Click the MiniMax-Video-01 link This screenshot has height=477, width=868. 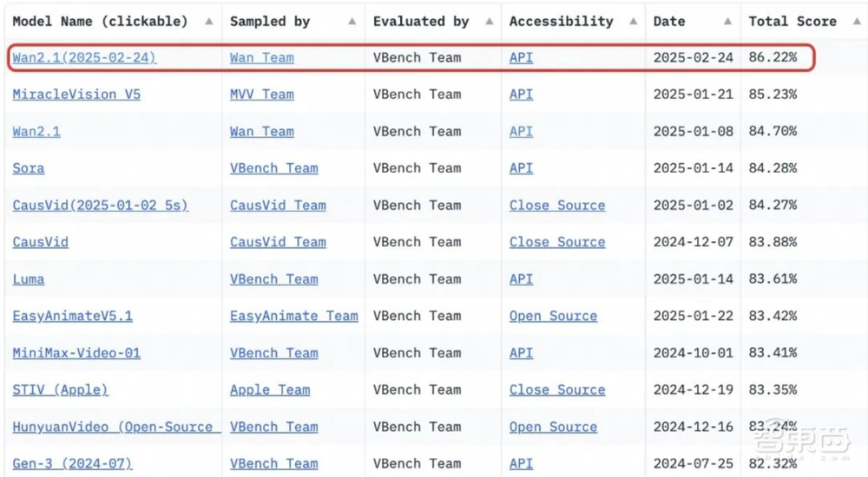76,353
